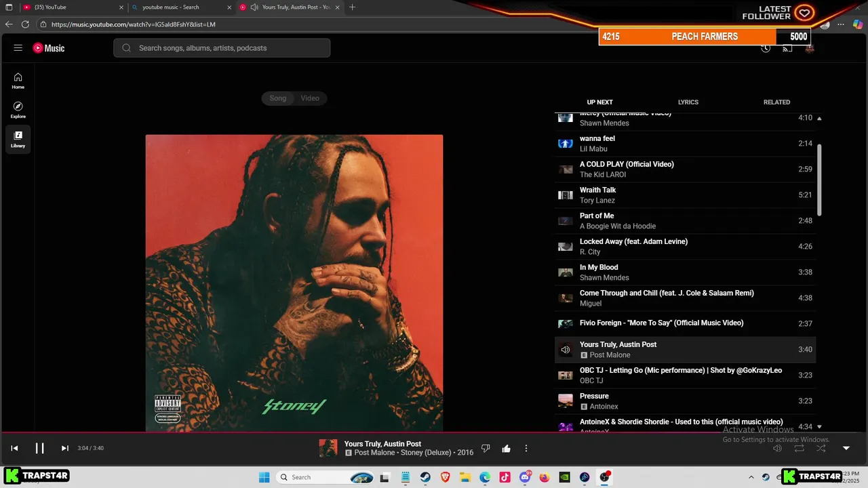
Task: Click the volume speaker icon
Action: tap(778, 448)
